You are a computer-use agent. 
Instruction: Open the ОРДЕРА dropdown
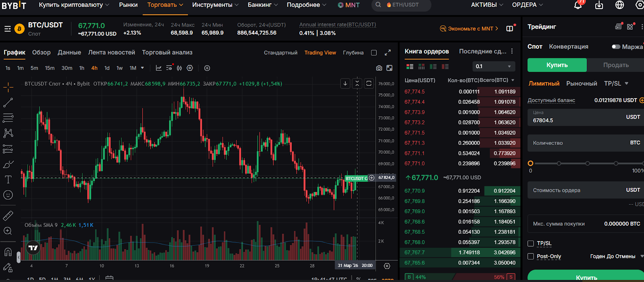527,5
